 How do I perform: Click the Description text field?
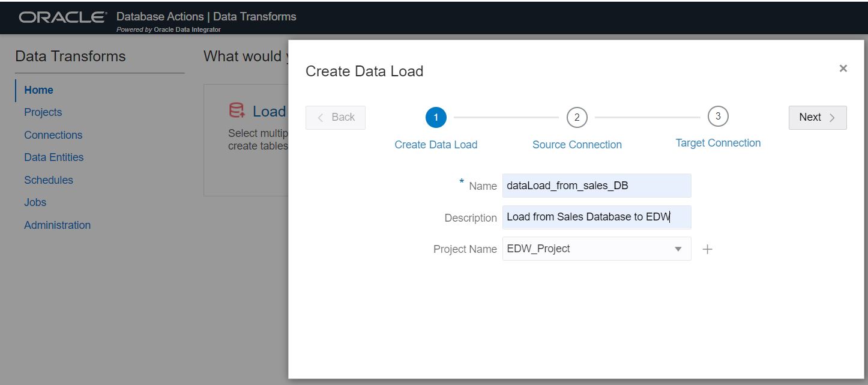(x=596, y=217)
